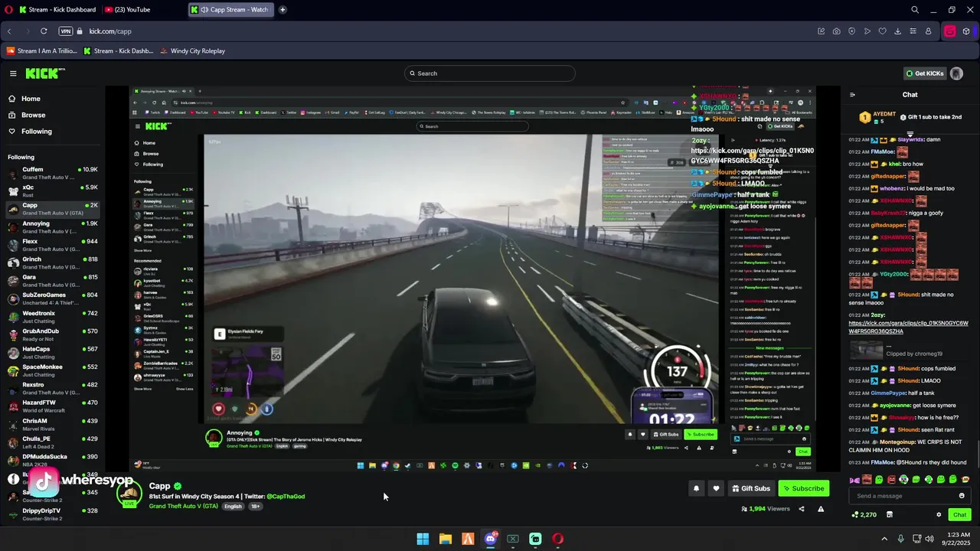Click the Gift Subs button
Image resolution: width=980 pixels, height=551 pixels.
[750, 488]
